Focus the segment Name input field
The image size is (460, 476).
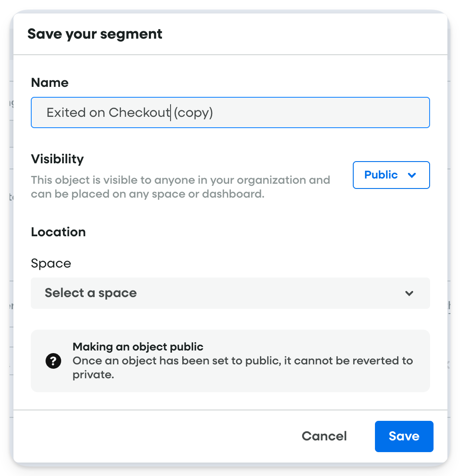coord(304,112)
